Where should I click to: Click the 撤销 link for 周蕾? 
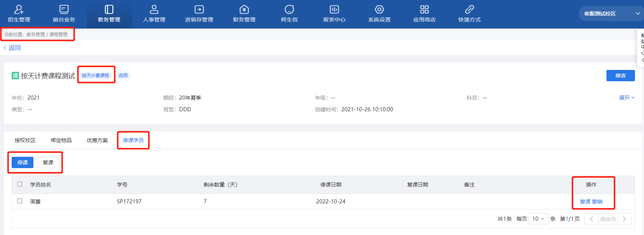coord(597,202)
